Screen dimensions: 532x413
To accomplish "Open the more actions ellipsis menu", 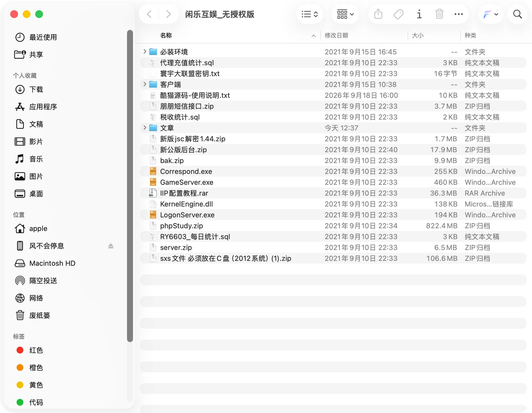I will point(459,14).
